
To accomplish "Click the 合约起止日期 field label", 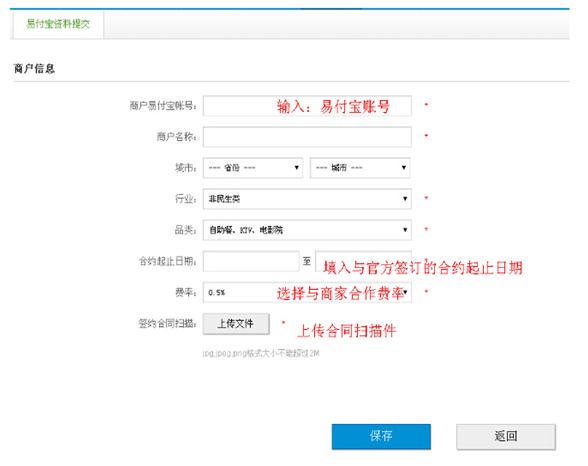I will tap(168, 261).
